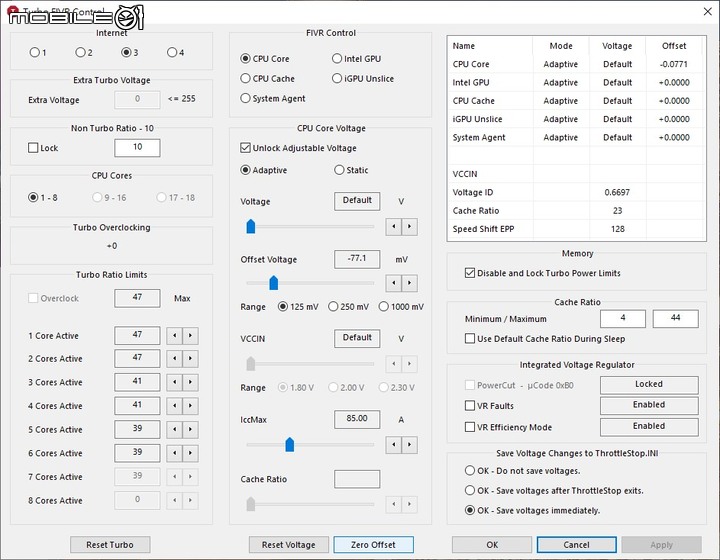Toggle Unlock Adjustable Voltage checkbox
Viewport: 720px width, 560px height.
tap(245, 148)
